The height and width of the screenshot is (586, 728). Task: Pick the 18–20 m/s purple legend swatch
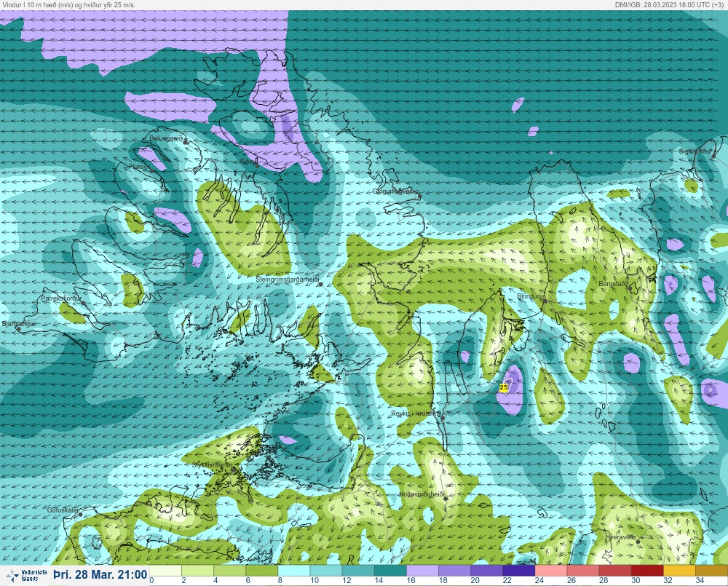[454, 571]
